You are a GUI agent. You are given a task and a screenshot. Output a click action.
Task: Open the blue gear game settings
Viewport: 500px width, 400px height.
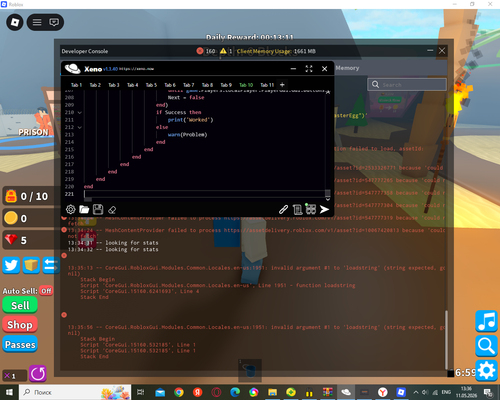pos(486,370)
